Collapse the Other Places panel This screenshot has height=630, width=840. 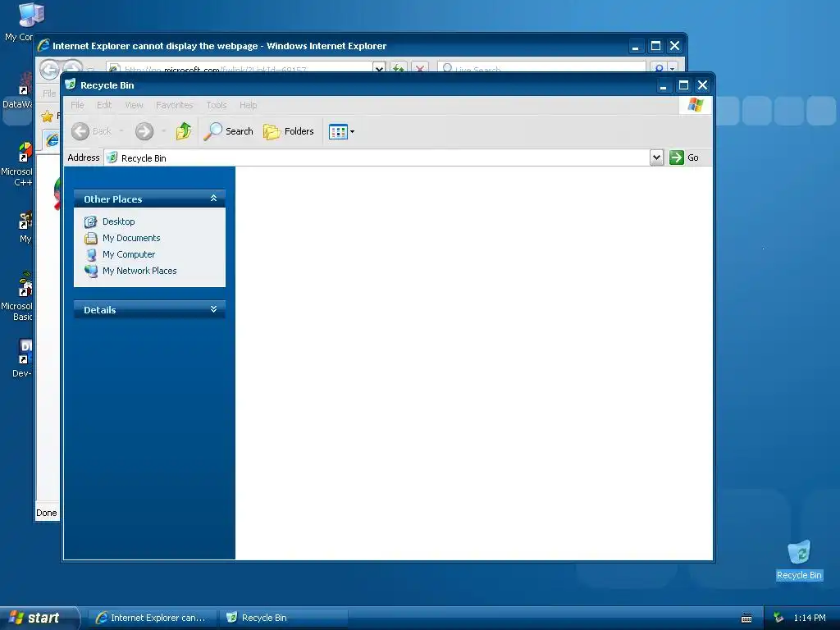[x=213, y=199]
